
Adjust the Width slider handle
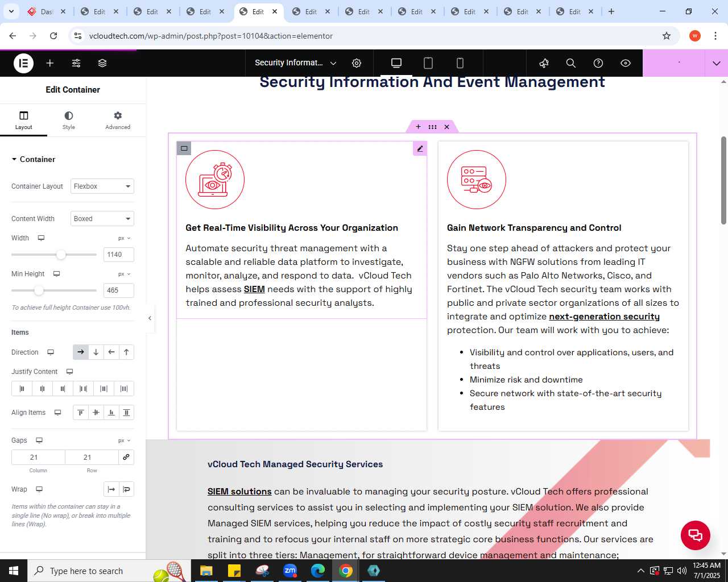[x=61, y=255]
